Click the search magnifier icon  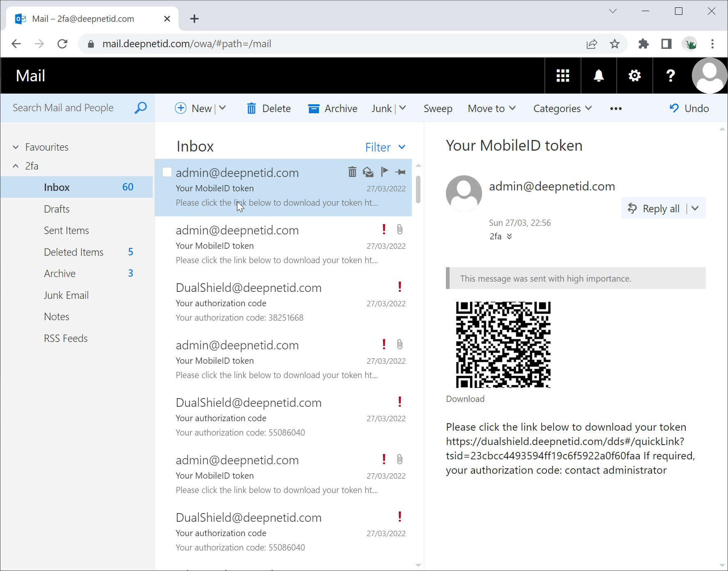pyautogui.click(x=140, y=108)
